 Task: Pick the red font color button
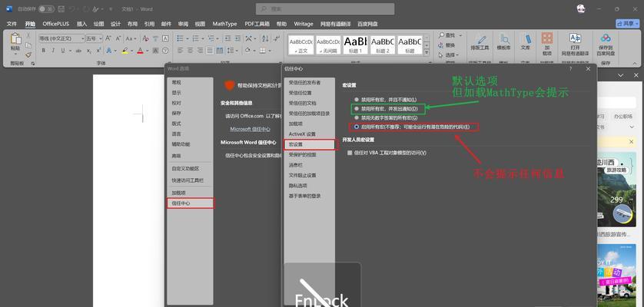140,51
